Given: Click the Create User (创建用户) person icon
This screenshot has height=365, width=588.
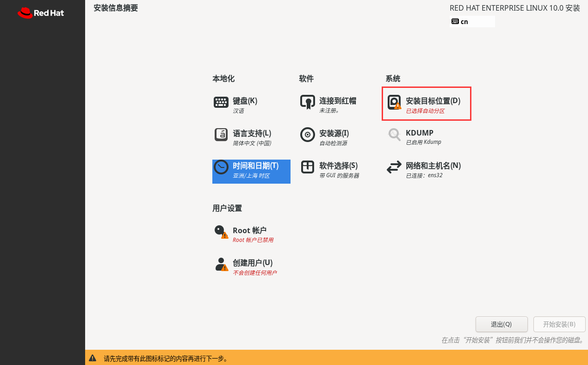Looking at the screenshot, I should tap(221, 264).
